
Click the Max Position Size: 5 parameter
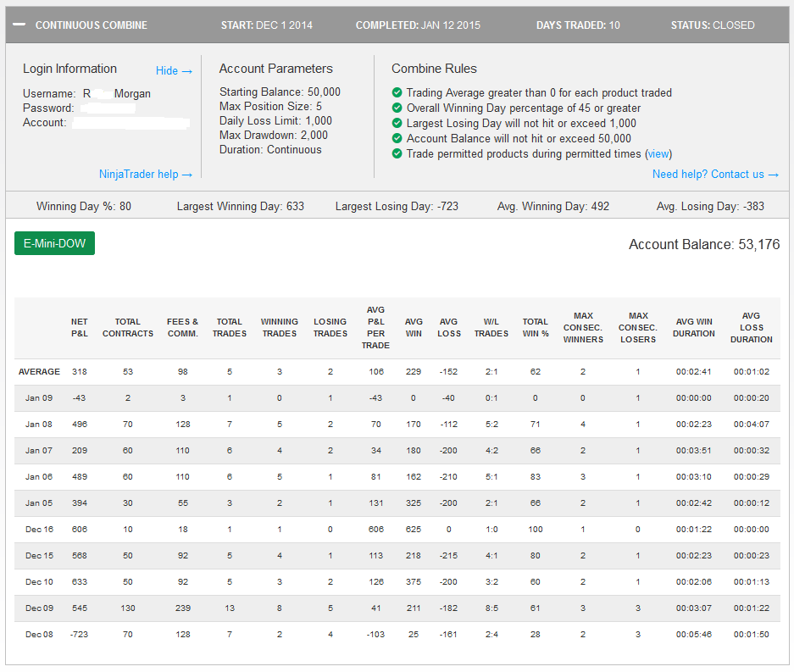(270, 106)
